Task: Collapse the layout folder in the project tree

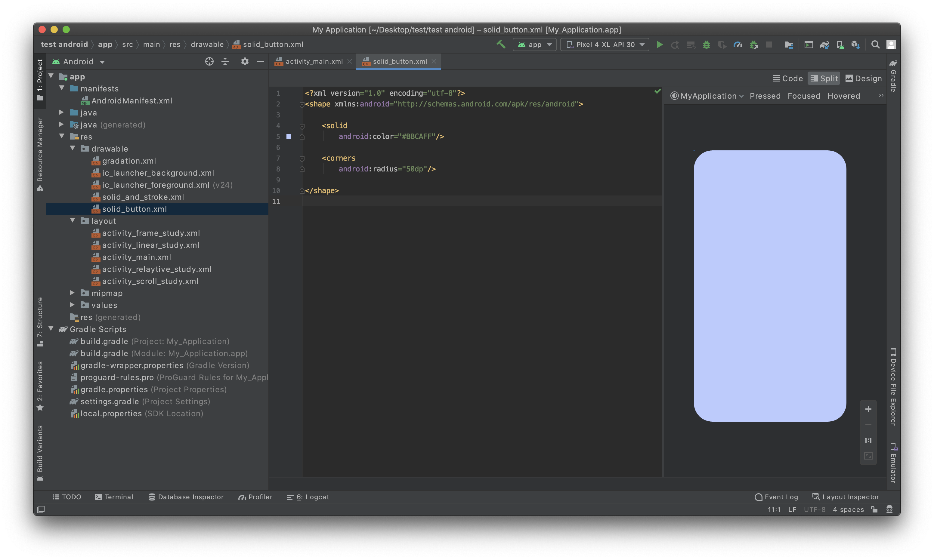Action: click(x=72, y=221)
